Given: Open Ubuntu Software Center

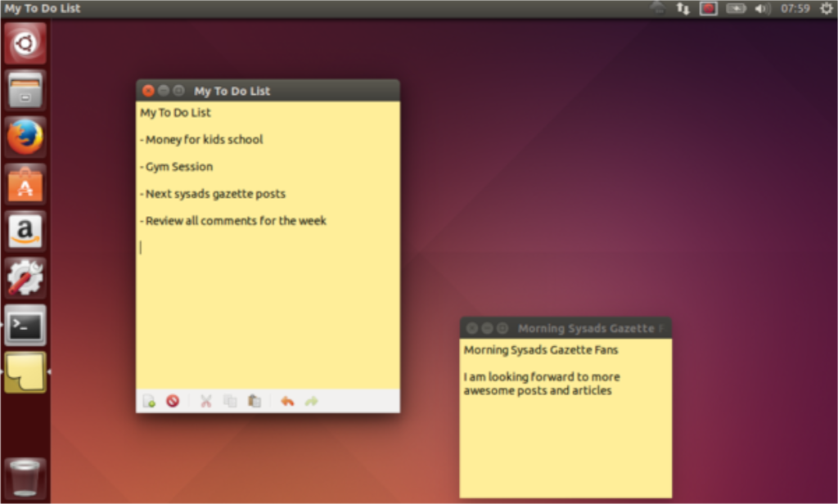Looking at the screenshot, I should (x=25, y=184).
